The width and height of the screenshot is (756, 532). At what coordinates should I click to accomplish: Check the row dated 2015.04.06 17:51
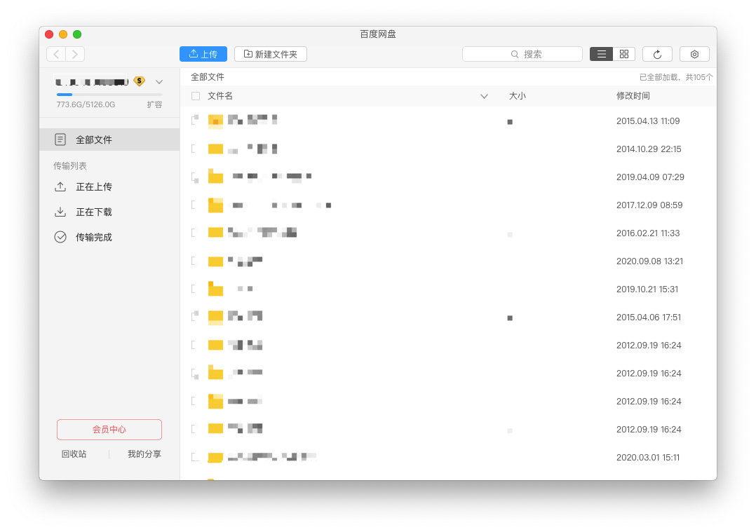click(195, 317)
